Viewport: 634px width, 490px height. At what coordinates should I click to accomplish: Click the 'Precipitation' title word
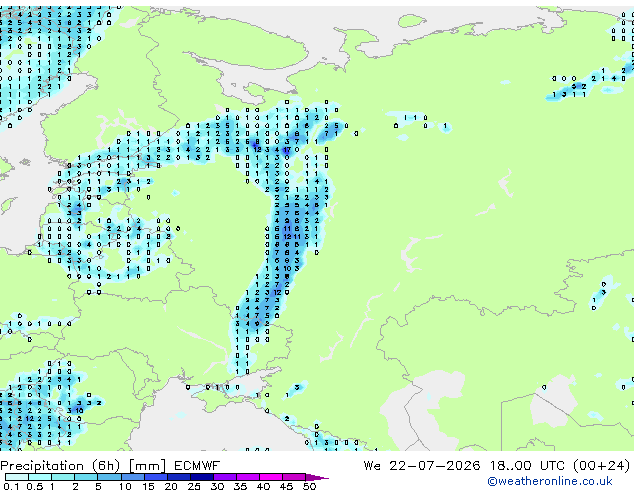[x=42, y=466]
